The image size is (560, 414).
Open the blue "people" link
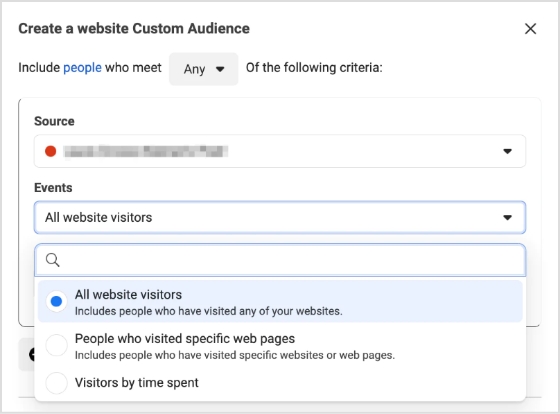(x=82, y=68)
